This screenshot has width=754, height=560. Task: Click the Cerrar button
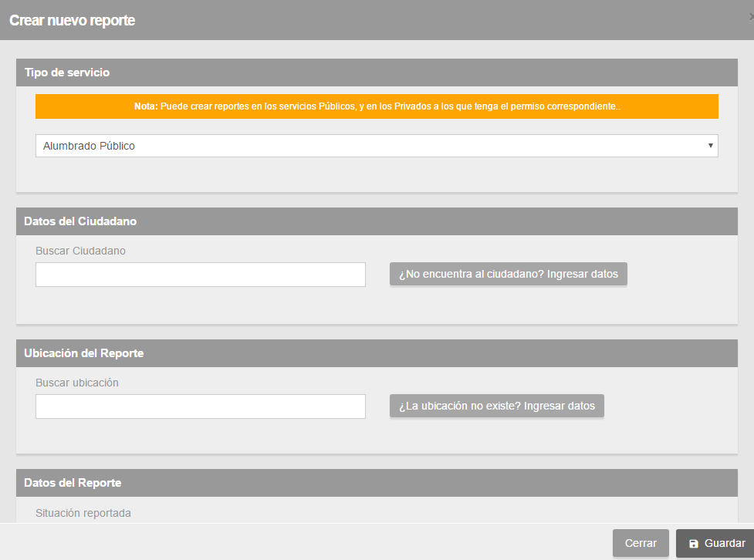click(641, 543)
